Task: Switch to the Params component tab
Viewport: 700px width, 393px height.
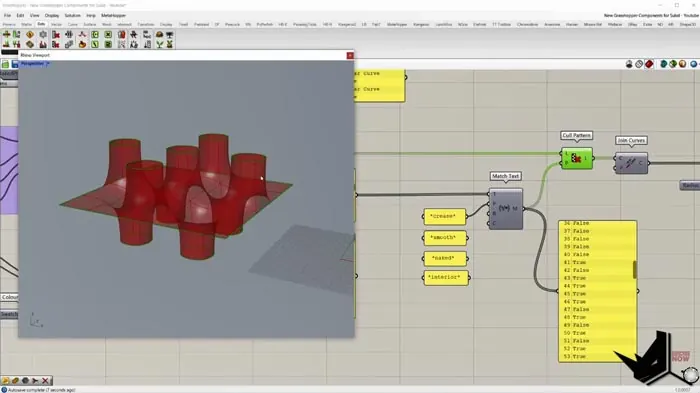Action: click(9, 24)
